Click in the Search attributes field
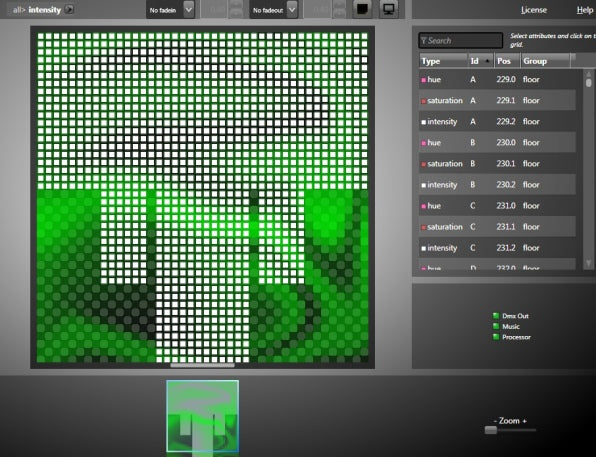 tap(461, 40)
